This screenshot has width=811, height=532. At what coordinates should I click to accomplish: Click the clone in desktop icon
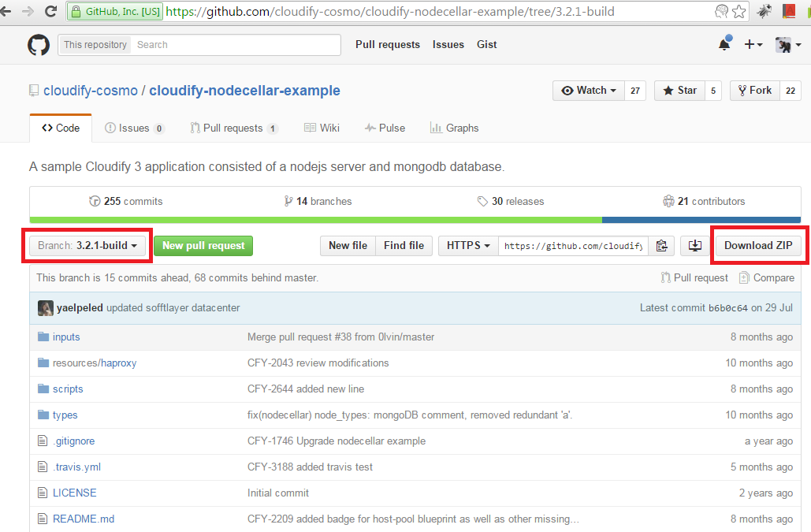click(x=694, y=246)
